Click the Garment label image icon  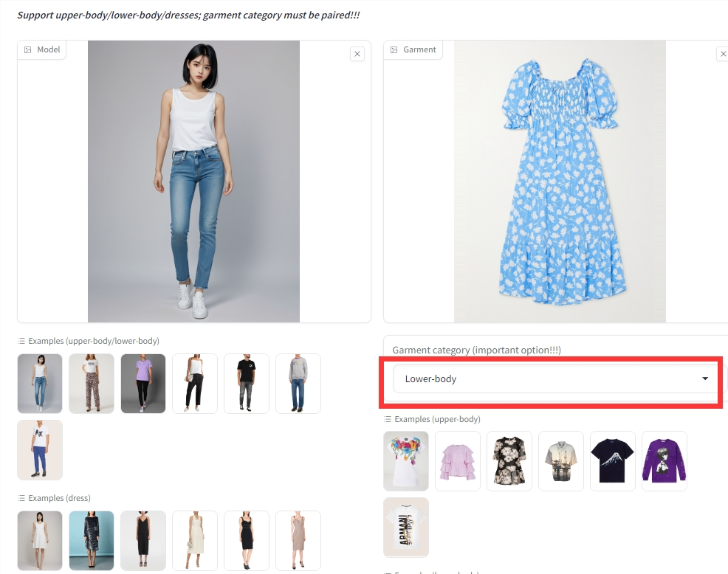(394, 49)
